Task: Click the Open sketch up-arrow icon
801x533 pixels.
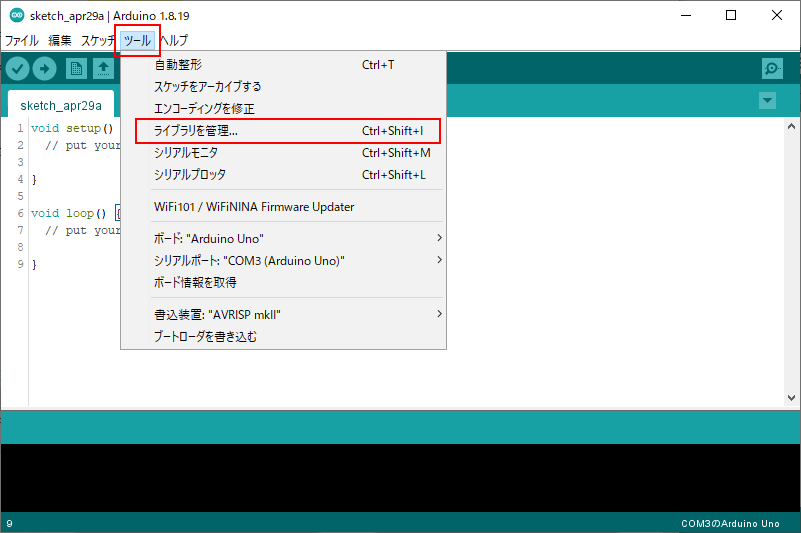Action: (x=103, y=68)
